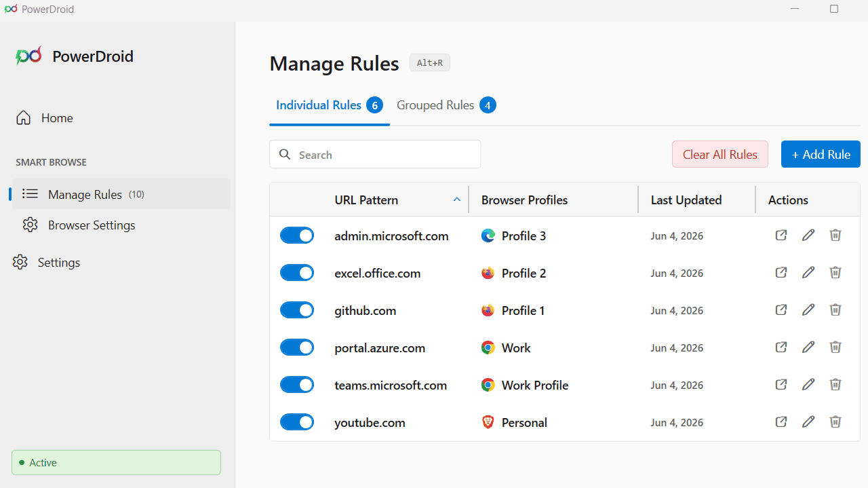
Task: Open link icon for admin.microsoft.com rule
Action: (x=781, y=236)
